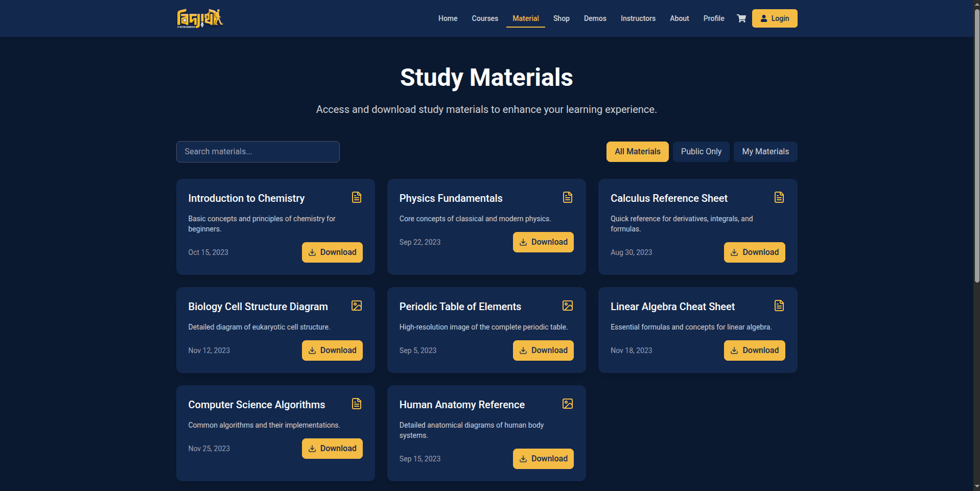Open the Courses menu item
The height and width of the screenshot is (491, 980).
(x=485, y=18)
